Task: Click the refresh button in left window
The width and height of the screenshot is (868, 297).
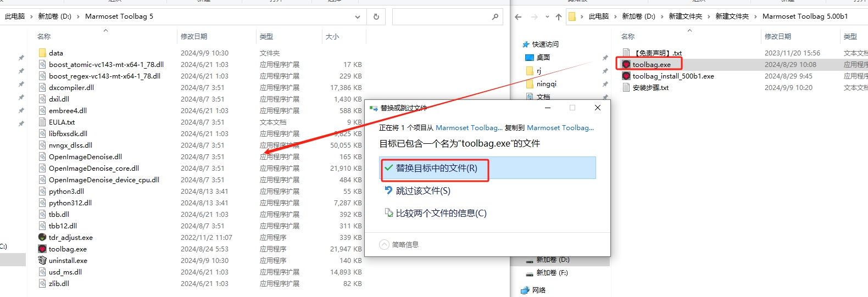Action: [x=376, y=16]
